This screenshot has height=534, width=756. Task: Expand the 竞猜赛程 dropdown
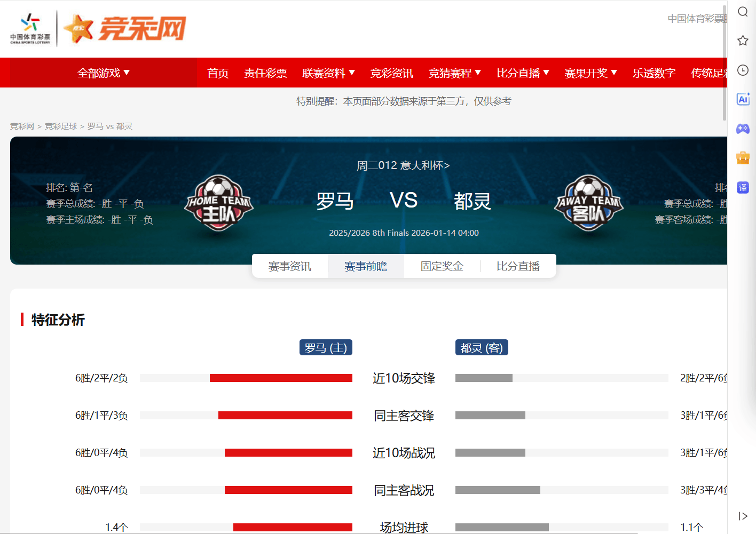[x=455, y=73]
